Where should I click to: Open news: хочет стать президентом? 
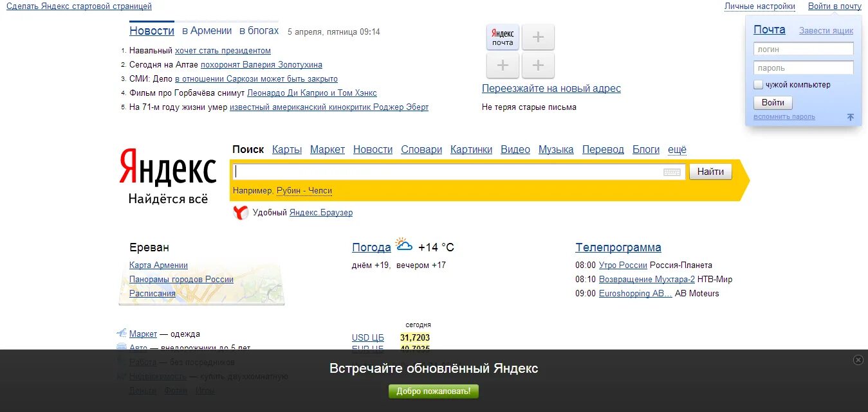pos(223,50)
